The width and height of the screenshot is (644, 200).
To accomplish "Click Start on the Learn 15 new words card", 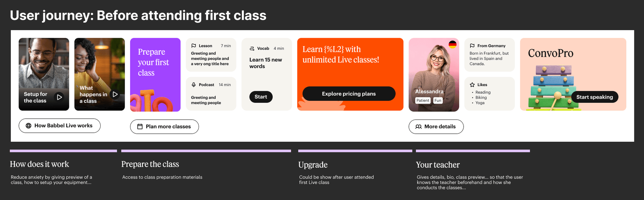I will [x=261, y=97].
